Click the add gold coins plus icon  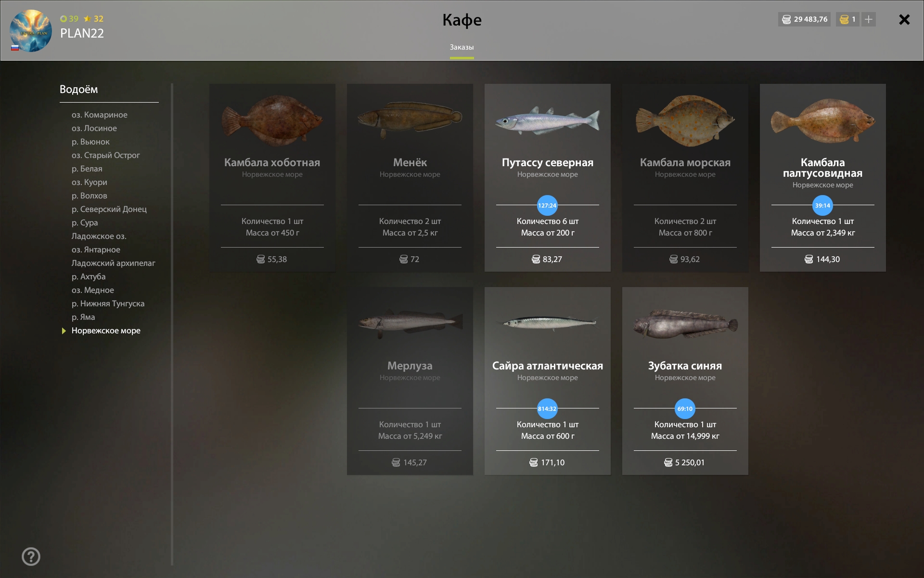pos(869,19)
